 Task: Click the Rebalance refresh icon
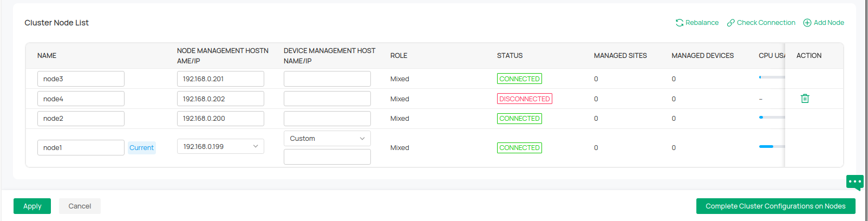(x=680, y=23)
